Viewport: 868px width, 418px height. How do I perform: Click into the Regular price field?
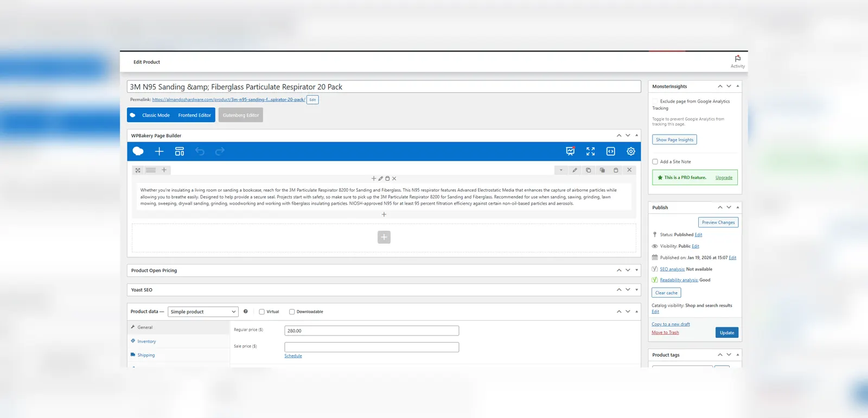point(372,331)
